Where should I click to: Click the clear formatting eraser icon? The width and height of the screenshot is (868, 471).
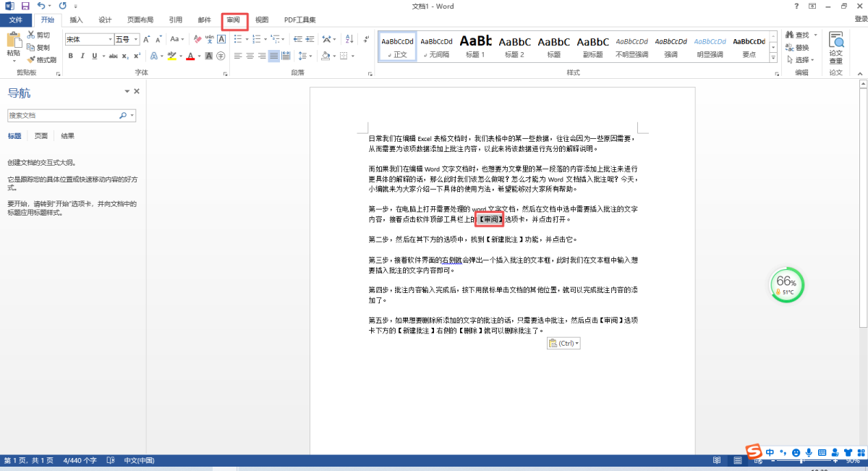tap(197, 39)
